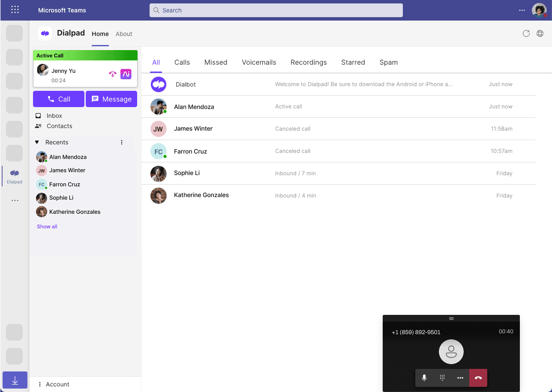This screenshot has height=392, width=552.
Task: Switch to the Voicemails tab
Action: tap(259, 62)
